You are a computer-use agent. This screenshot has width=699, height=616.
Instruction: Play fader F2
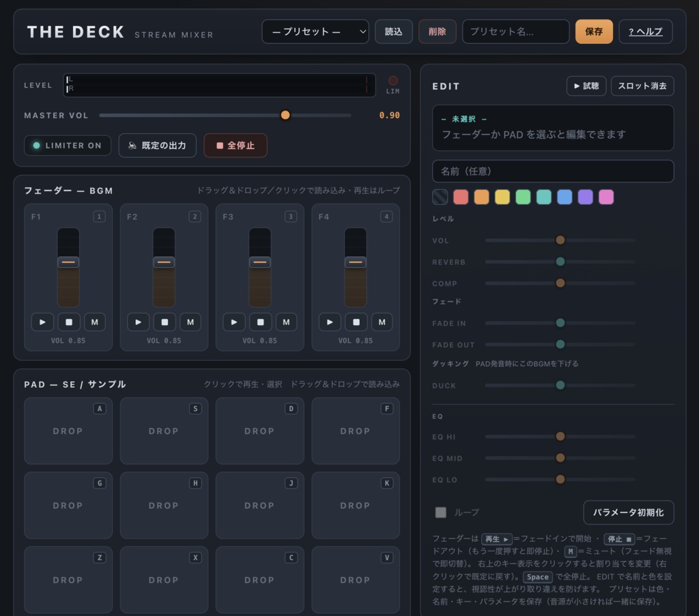[x=138, y=322]
